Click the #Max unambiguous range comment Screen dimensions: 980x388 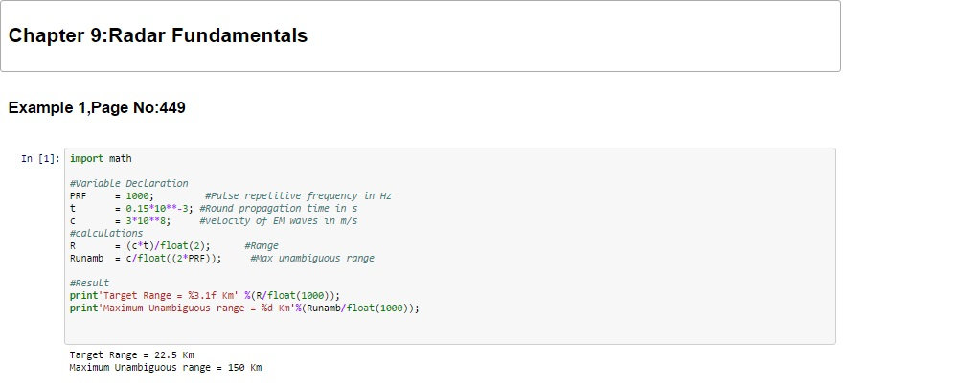(311, 258)
